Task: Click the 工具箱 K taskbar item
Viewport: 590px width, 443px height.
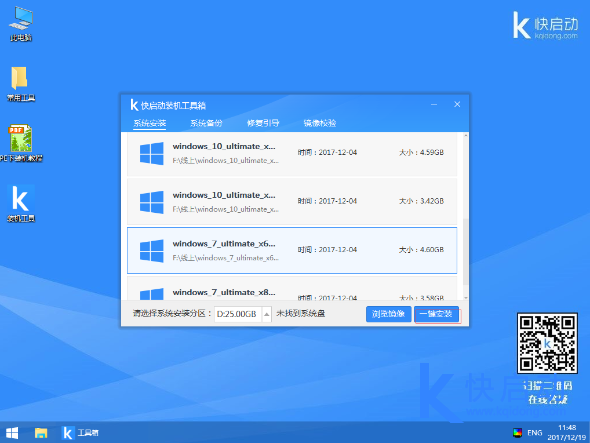Action: [80, 433]
